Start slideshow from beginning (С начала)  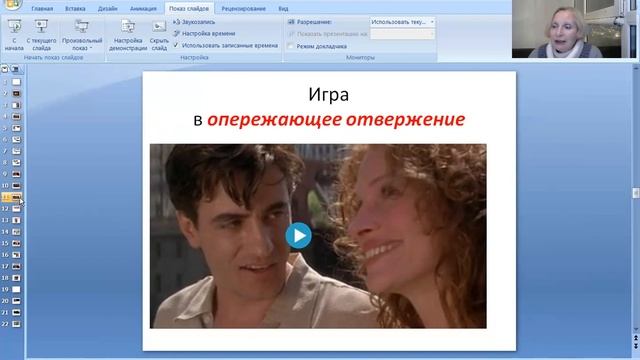(14, 35)
